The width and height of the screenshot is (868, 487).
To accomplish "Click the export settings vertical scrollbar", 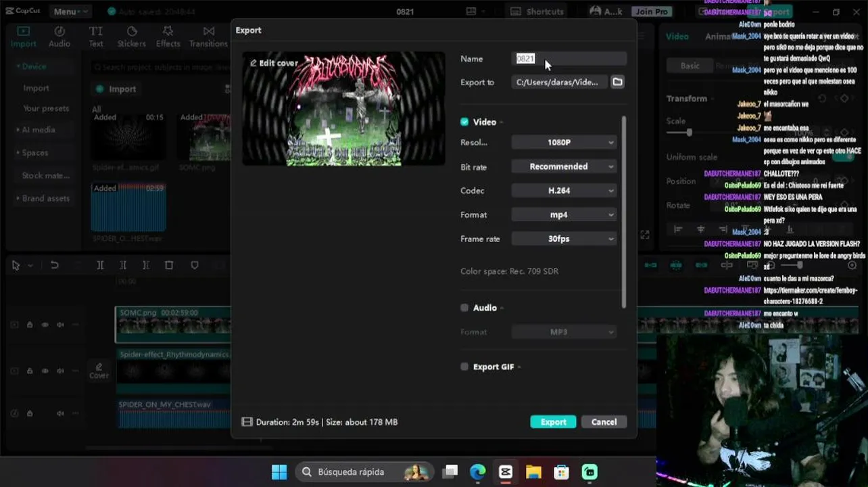I will (623, 211).
